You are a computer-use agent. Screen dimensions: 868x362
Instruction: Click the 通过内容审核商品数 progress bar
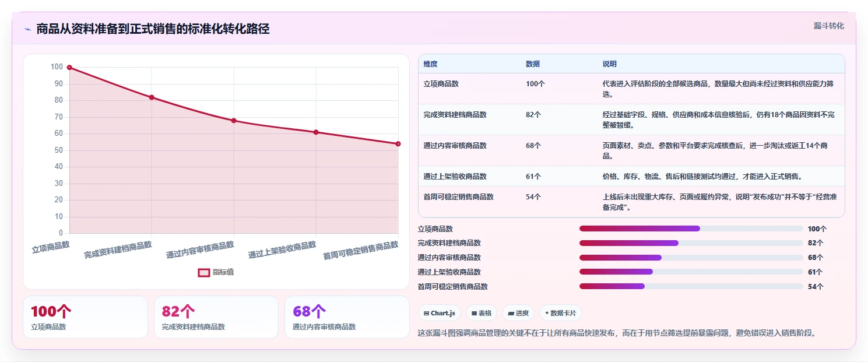691,258
